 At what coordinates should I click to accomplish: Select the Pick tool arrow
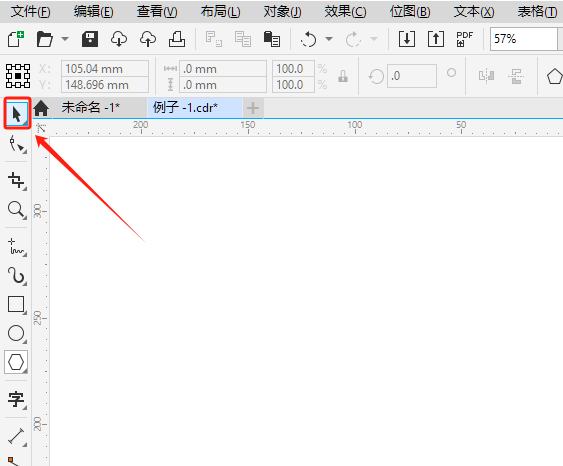(x=17, y=114)
